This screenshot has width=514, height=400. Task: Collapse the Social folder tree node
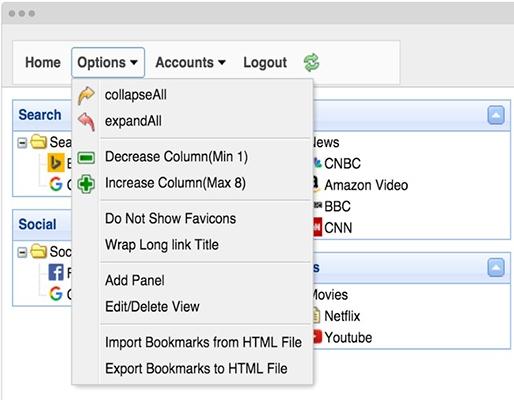(x=22, y=252)
